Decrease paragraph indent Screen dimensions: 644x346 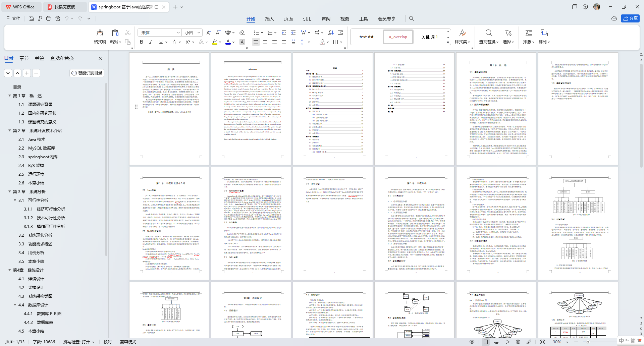coord(284,33)
